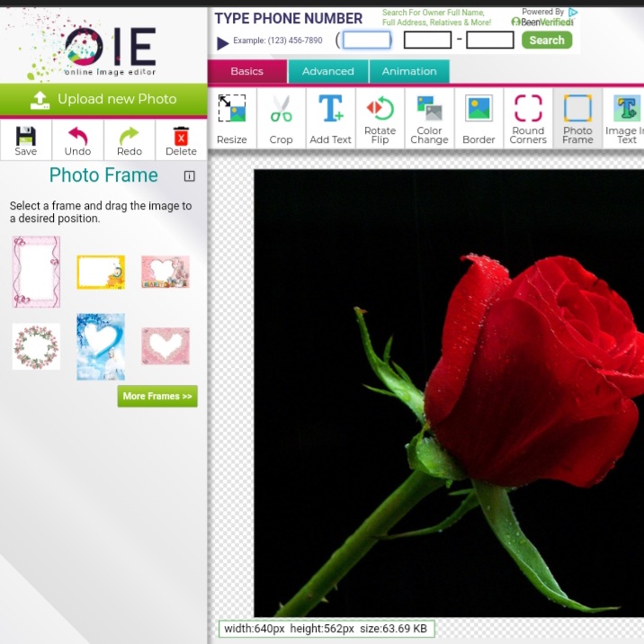Switch to the Advanced tab

click(327, 71)
